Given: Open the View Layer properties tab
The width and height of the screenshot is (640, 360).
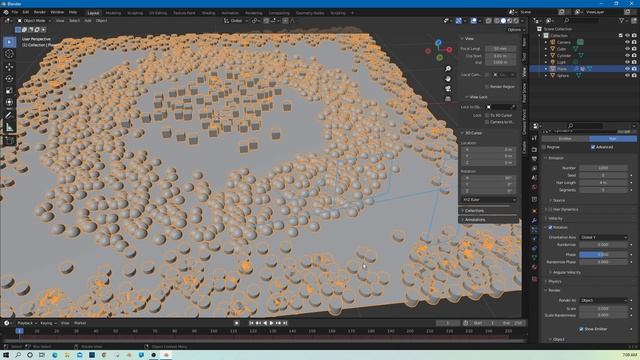Looking at the screenshot, I should [x=534, y=168].
